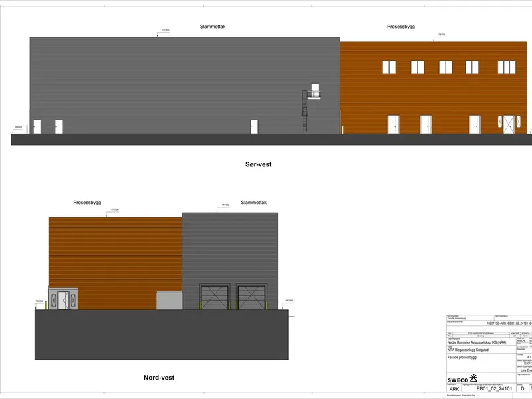Select the Slammottak label of the Nord-vest elevation

(254, 203)
